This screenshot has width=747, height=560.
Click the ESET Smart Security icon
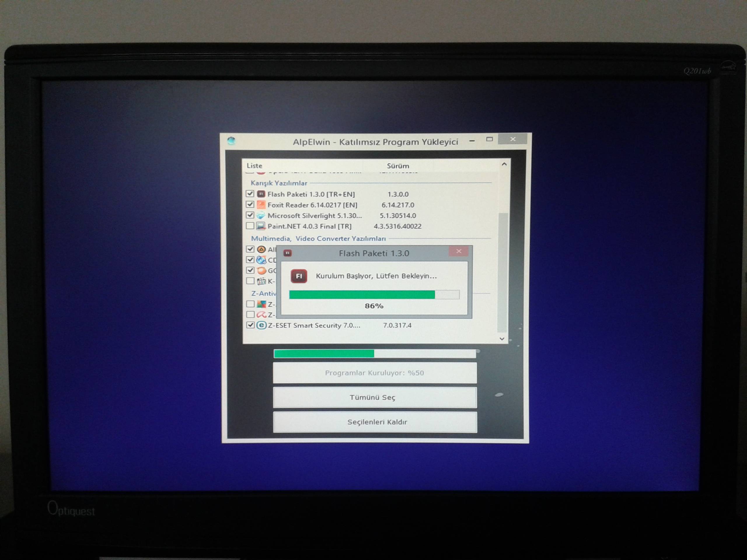(x=261, y=325)
